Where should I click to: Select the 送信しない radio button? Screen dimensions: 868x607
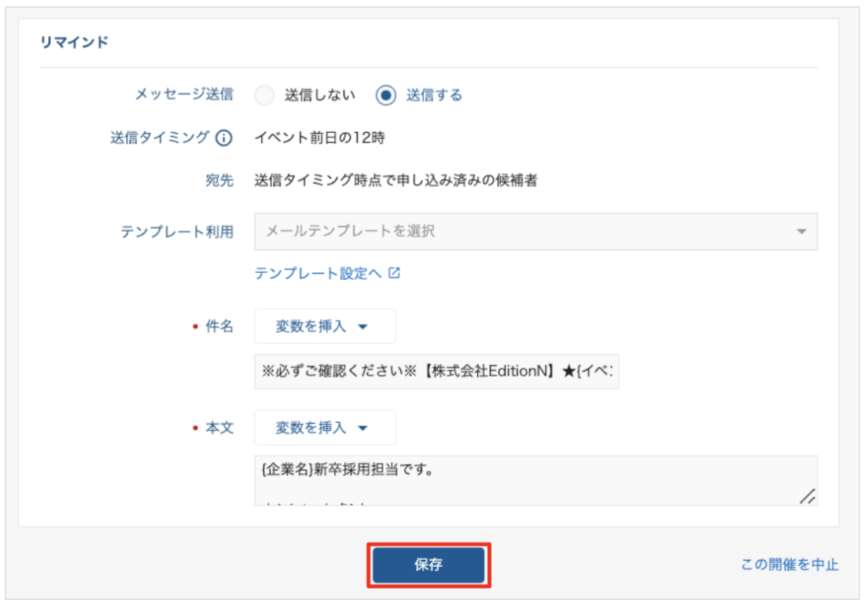265,95
